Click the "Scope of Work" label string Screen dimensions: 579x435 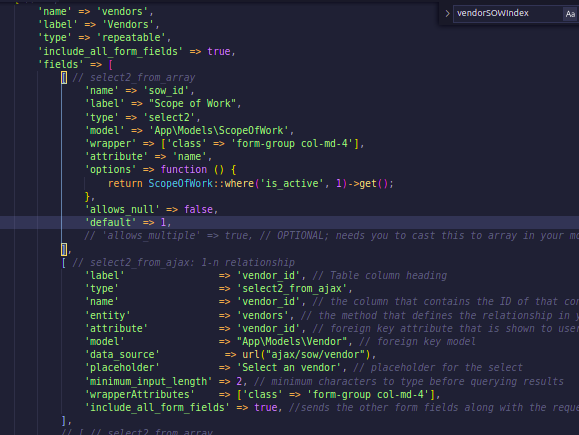coord(192,103)
